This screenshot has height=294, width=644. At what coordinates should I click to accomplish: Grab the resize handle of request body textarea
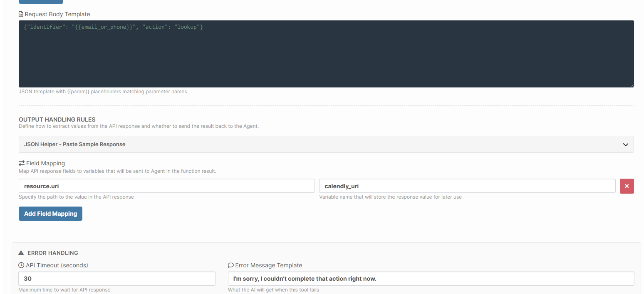click(x=632, y=85)
